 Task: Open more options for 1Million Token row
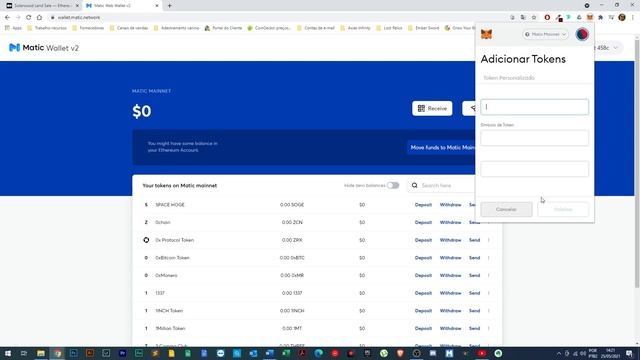tap(489, 329)
